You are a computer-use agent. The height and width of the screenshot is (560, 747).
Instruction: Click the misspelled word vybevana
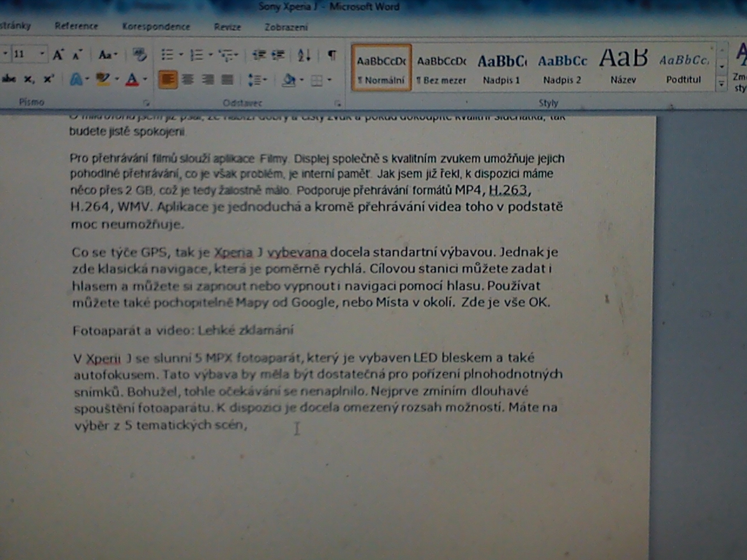click(x=297, y=252)
